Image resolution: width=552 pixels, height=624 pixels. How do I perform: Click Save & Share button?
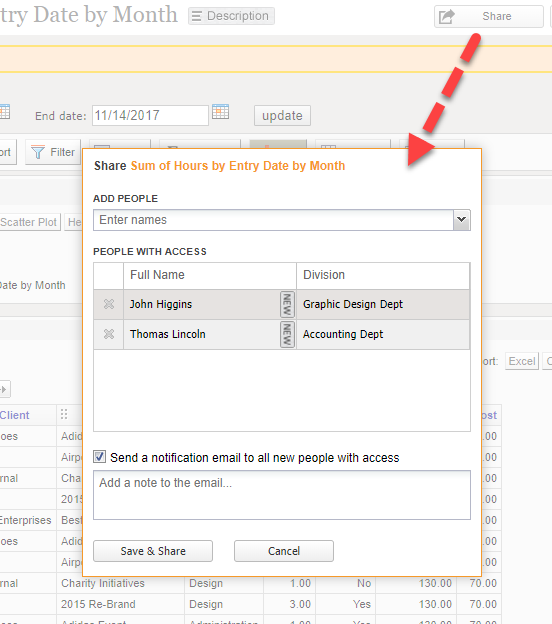point(153,551)
